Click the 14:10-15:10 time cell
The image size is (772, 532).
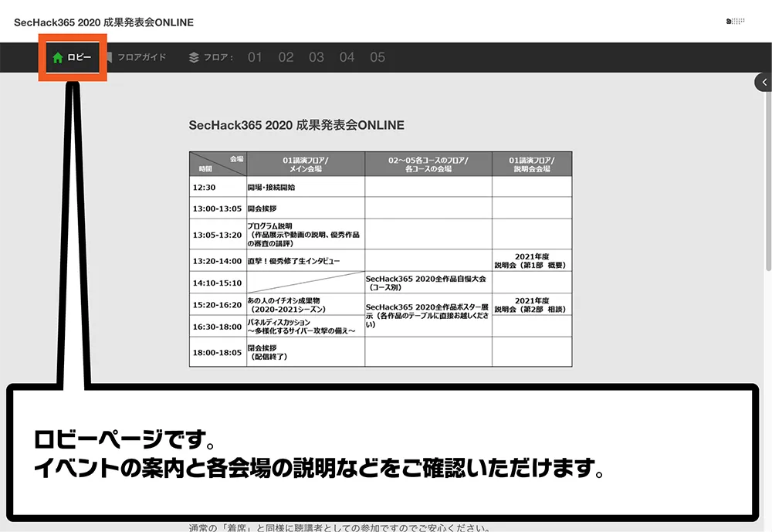click(x=218, y=283)
